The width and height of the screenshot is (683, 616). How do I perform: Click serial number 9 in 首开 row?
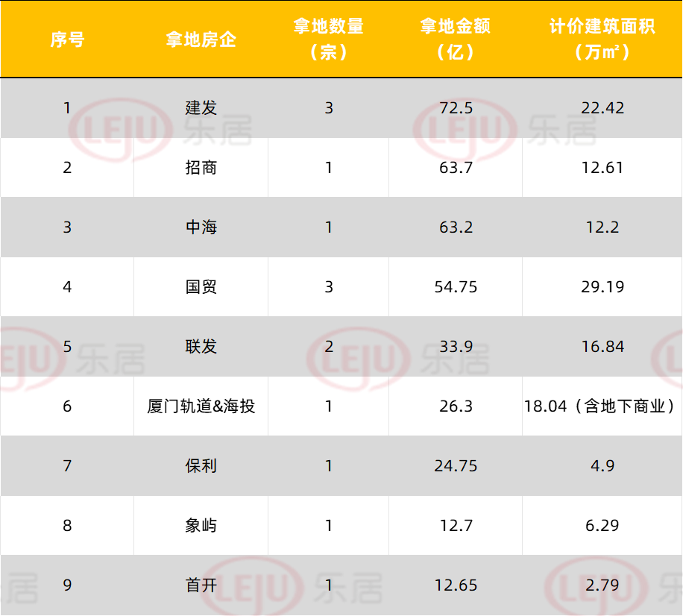pos(67,585)
